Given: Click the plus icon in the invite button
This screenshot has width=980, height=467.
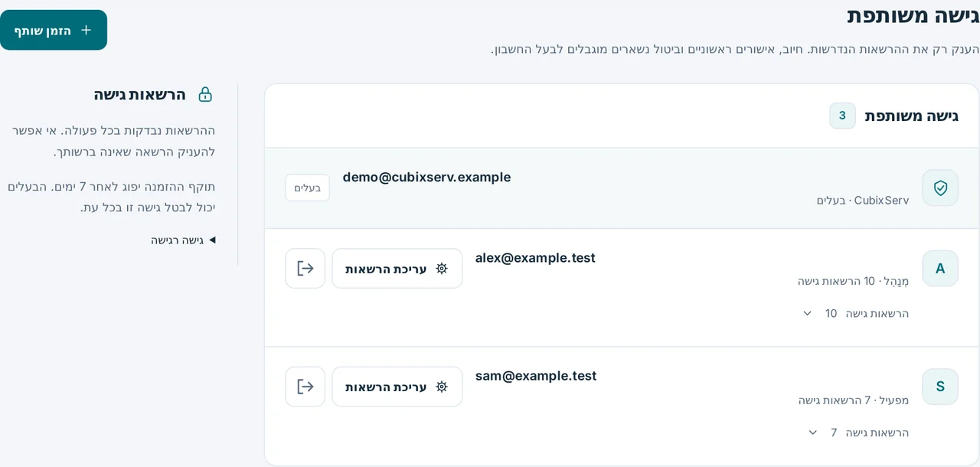Looking at the screenshot, I should tap(86, 30).
